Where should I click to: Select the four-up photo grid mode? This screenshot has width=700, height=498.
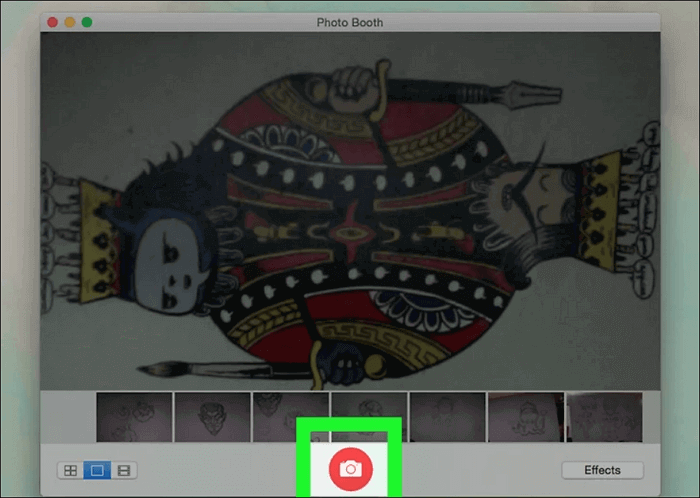(x=70, y=470)
